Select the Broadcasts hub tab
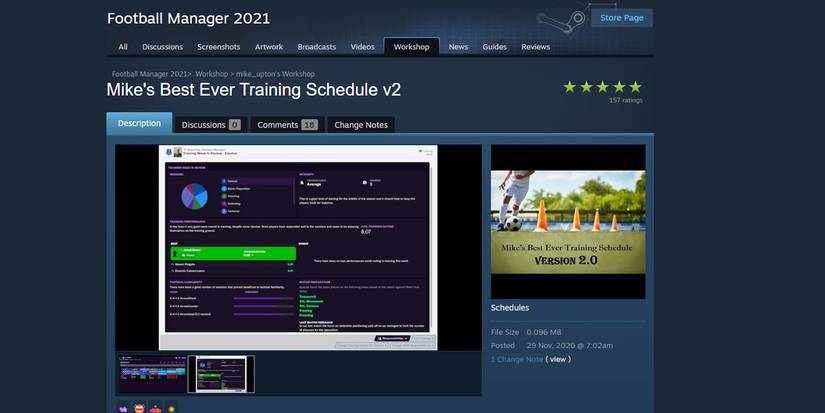The image size is (825, 413). [x=316, y=47]
